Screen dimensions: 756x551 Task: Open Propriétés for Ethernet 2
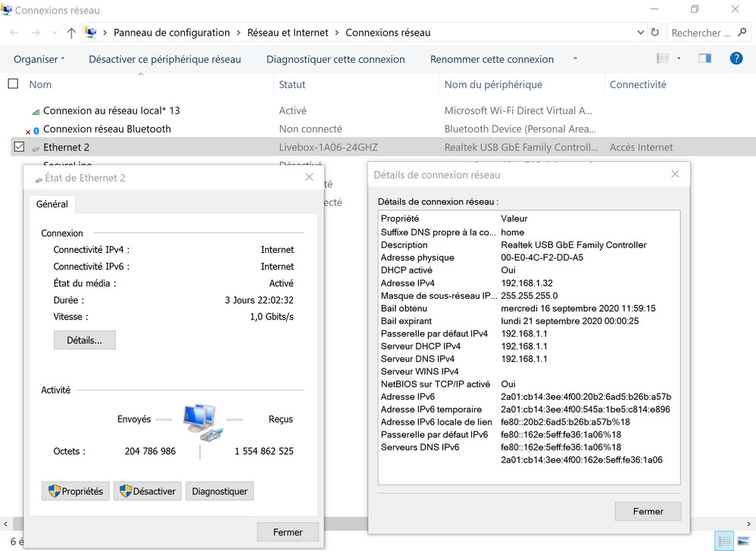[x=75, y=490]
